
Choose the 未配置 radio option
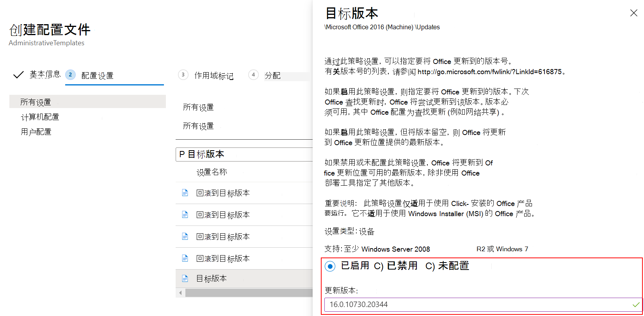pos(447,266)
